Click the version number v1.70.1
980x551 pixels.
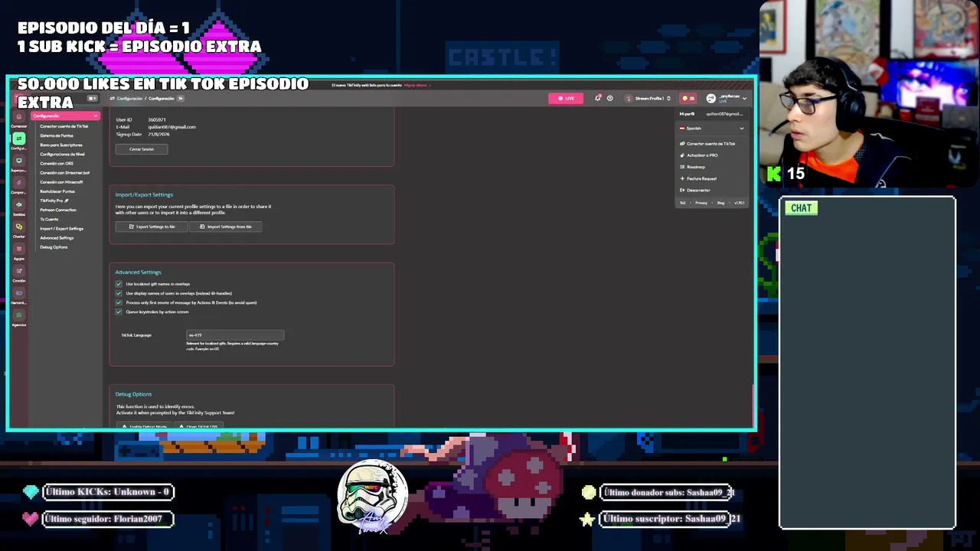coord(739,203)
